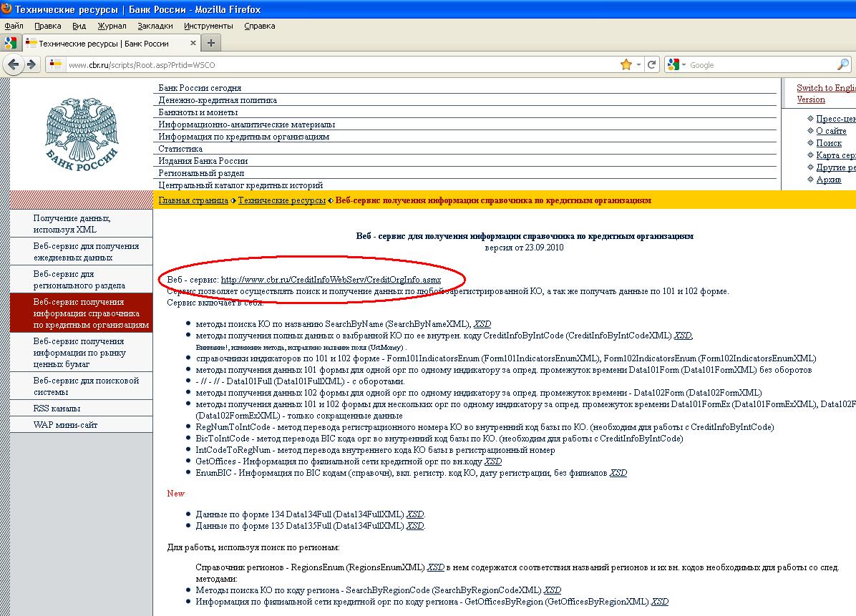The width and height of the screenshot is (856, 616).
Task: Open XSD link for Data134Full form 134
Action: tap(415, 514)
